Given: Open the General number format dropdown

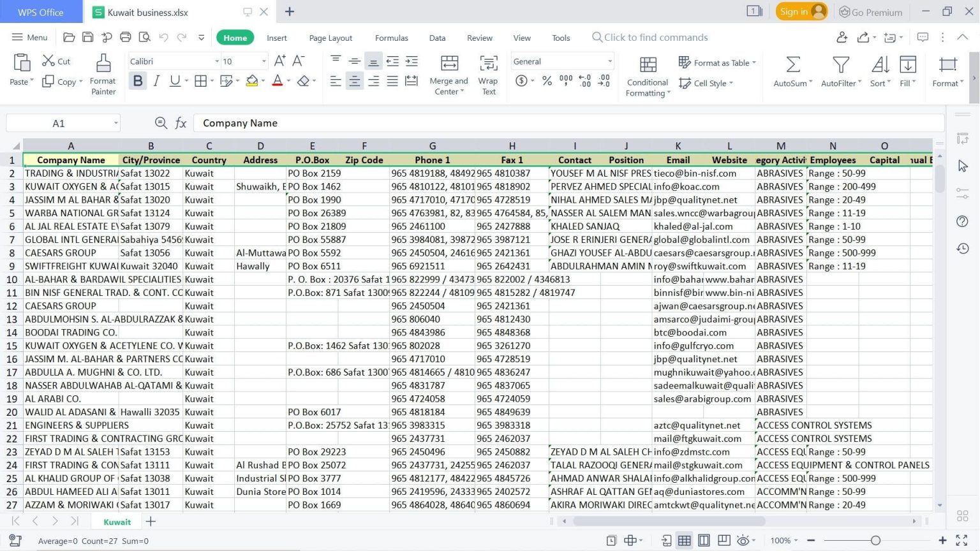Looking at the screenshot, I should (609, 61).
